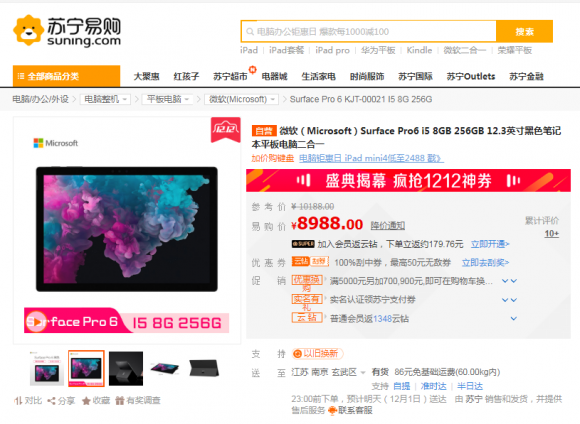580x424 pixels.
Task: Click the 自提 pickup link
Action: 402,386
